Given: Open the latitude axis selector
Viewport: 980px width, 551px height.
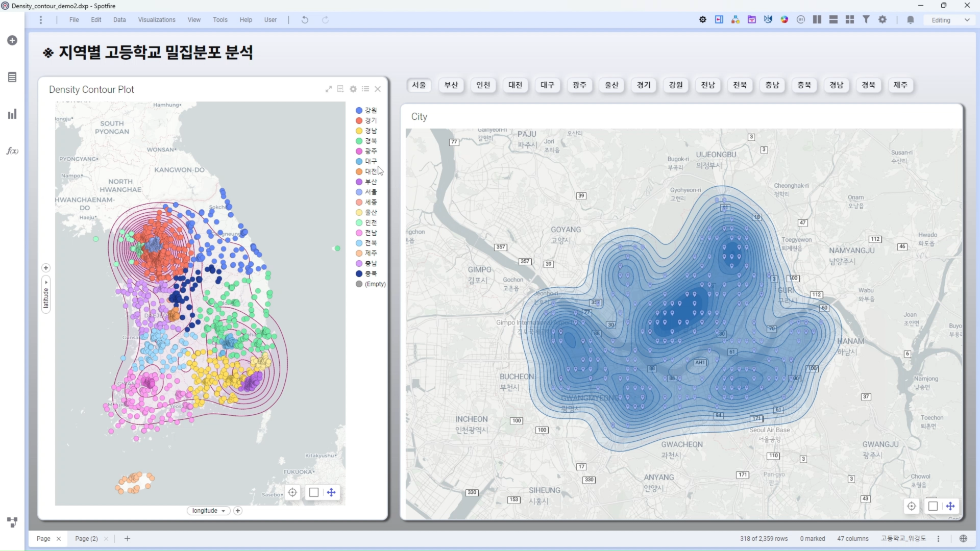Looking at the screenshot, I should point(46,295).
